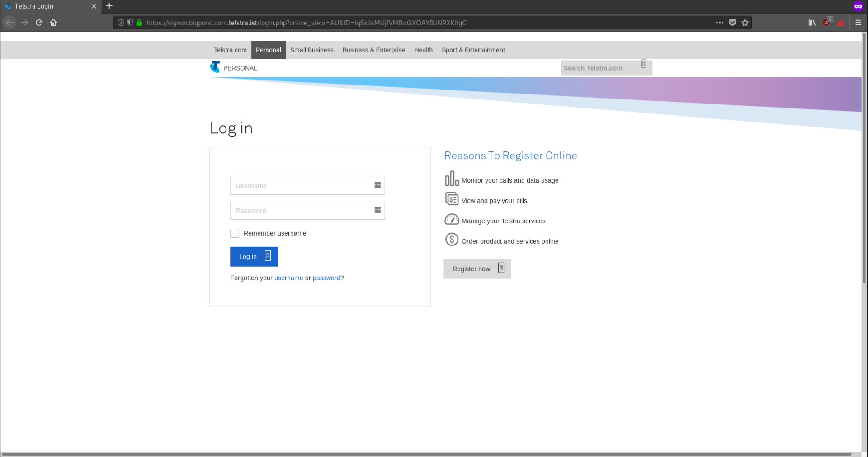This screenshot has height=457, width=868.
Task: Click the speedometer manage services icon
Action: click(452, 219)
